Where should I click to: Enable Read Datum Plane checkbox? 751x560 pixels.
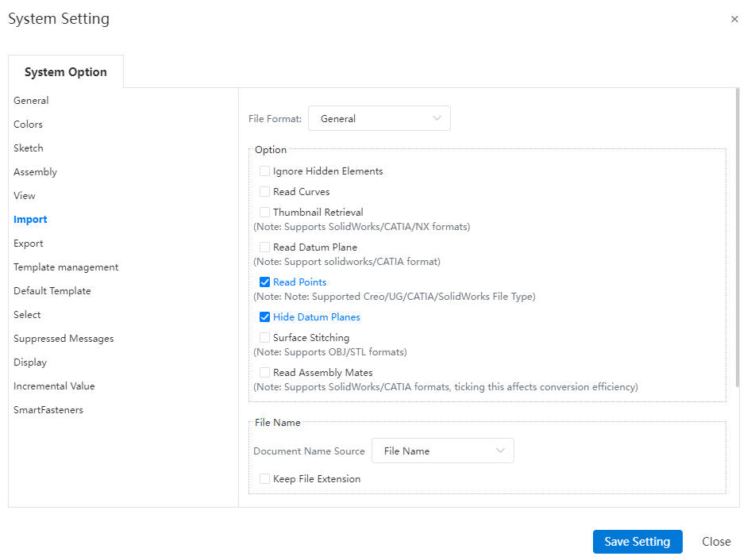click(264, 247)
